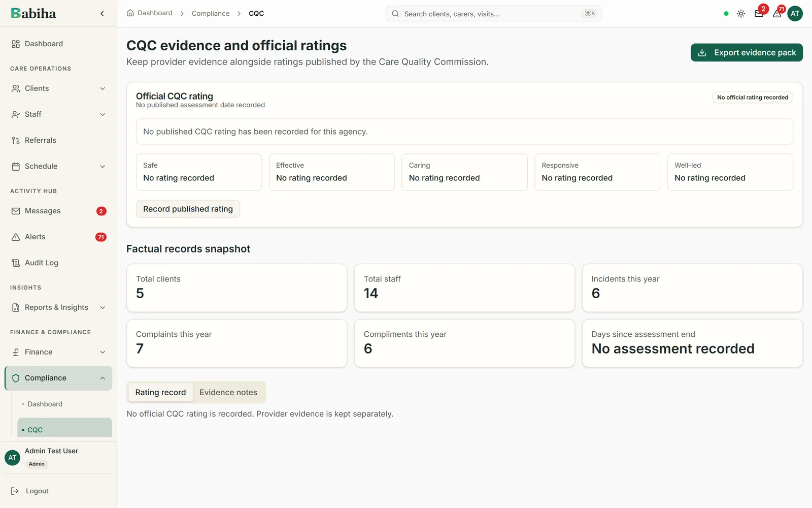Click the Dashboard grid icon in sidebar
The height and width of the screenshot is (508, 812).
[x=16, y=44]
